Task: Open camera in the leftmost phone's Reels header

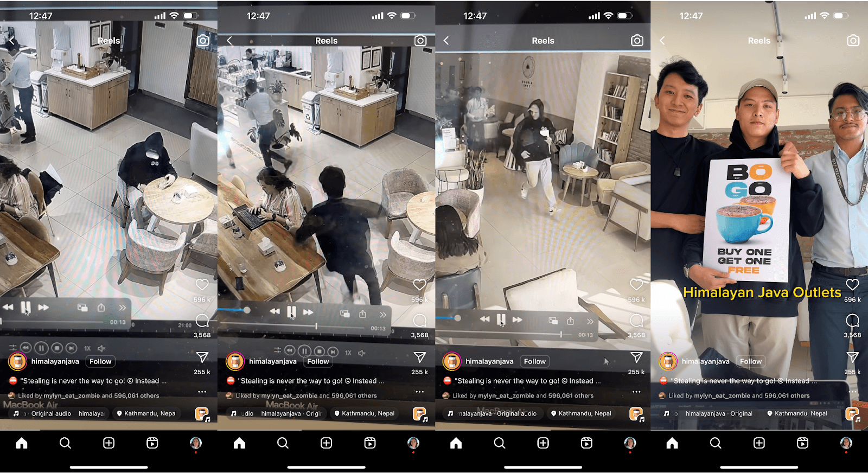Action: pyautogui.click(x=203, y=41)
